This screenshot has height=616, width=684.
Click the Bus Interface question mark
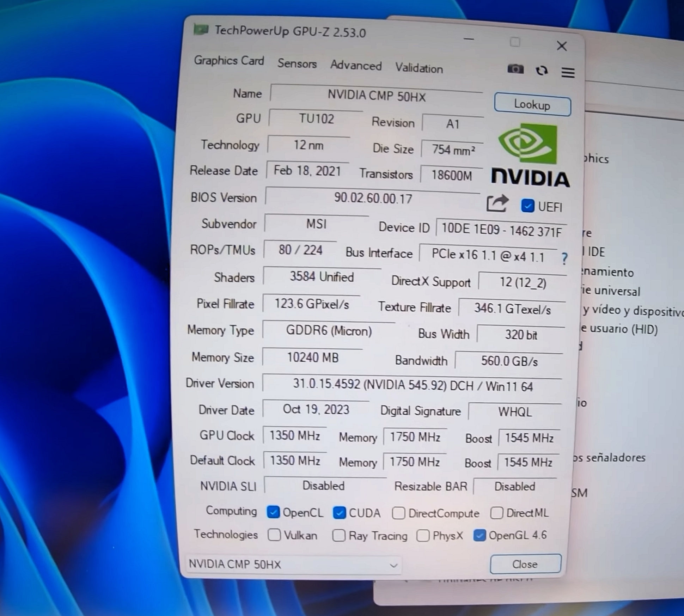coord(564,259)
